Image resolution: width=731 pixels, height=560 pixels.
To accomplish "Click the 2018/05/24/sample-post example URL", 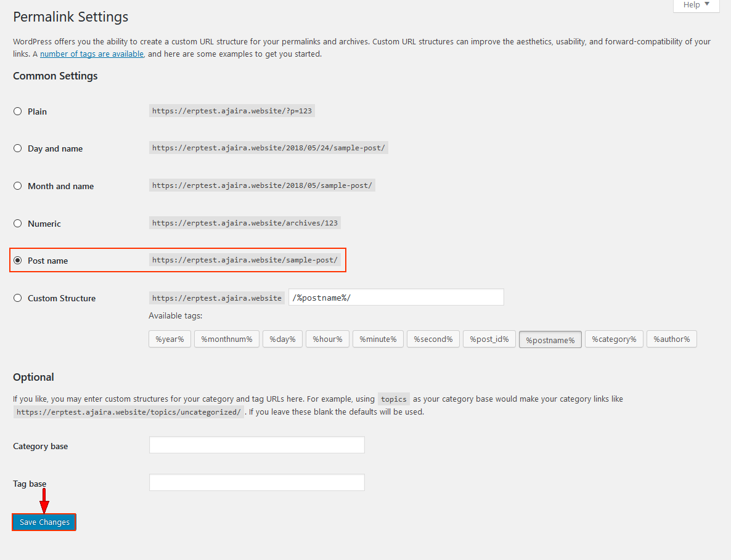I will point(269,148).
